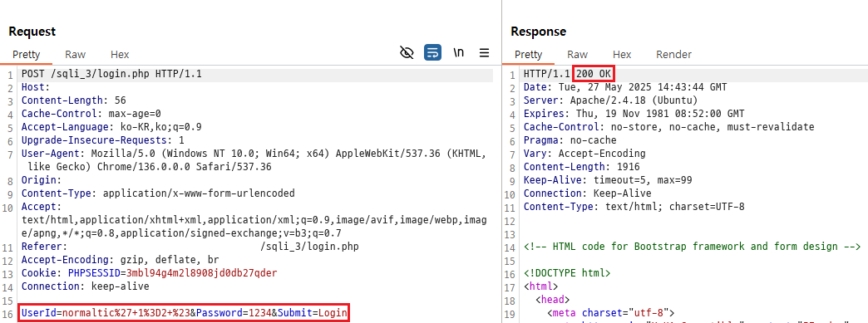Switch to Response Hex tab
Image resolution: width=868 pixels, height=323 pixels.
622,54
